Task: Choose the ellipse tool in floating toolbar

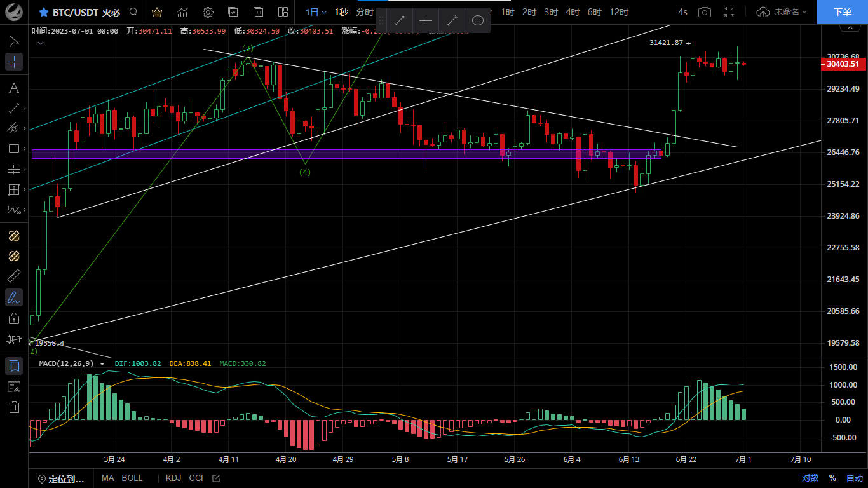Action: tap(478, 20)
